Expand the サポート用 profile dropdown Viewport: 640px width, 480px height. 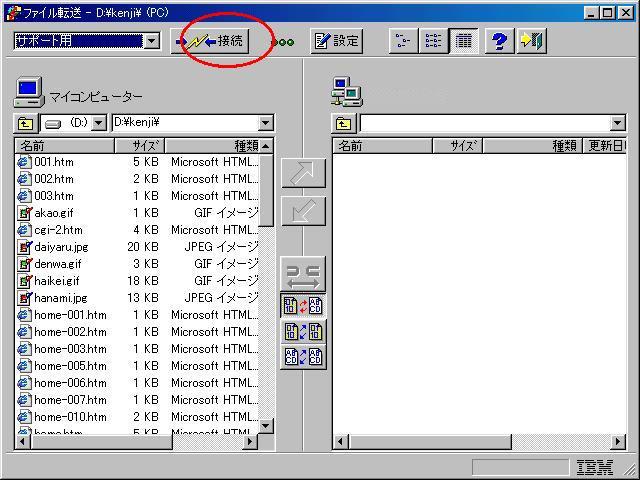click(152, 41)
